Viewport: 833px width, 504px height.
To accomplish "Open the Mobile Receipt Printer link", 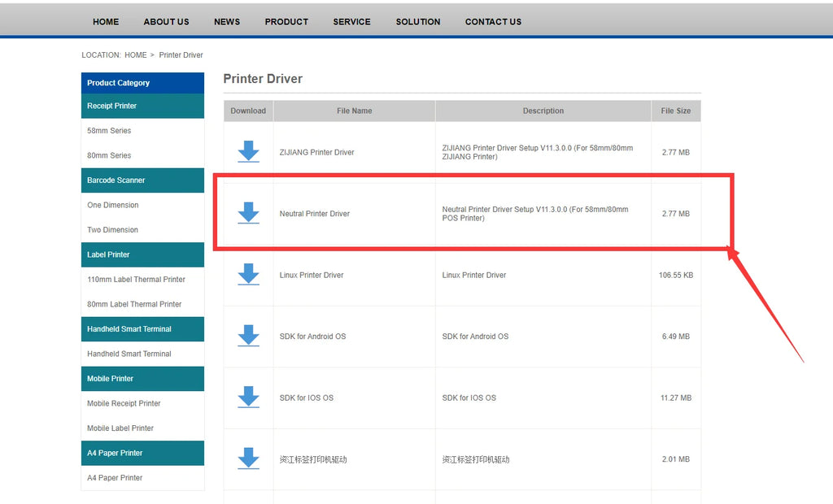I will (124, 403).
